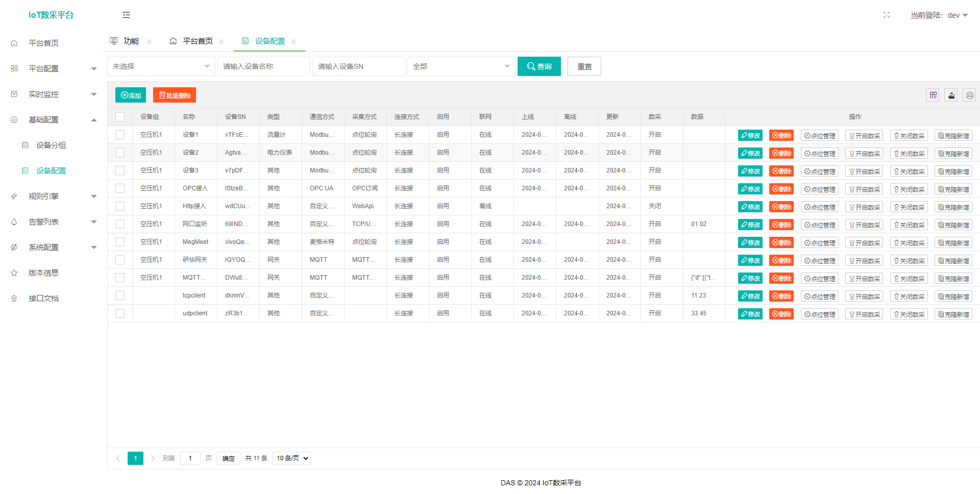
Task: Clone udpclient with 克隆新增
Action: (953, 314)
